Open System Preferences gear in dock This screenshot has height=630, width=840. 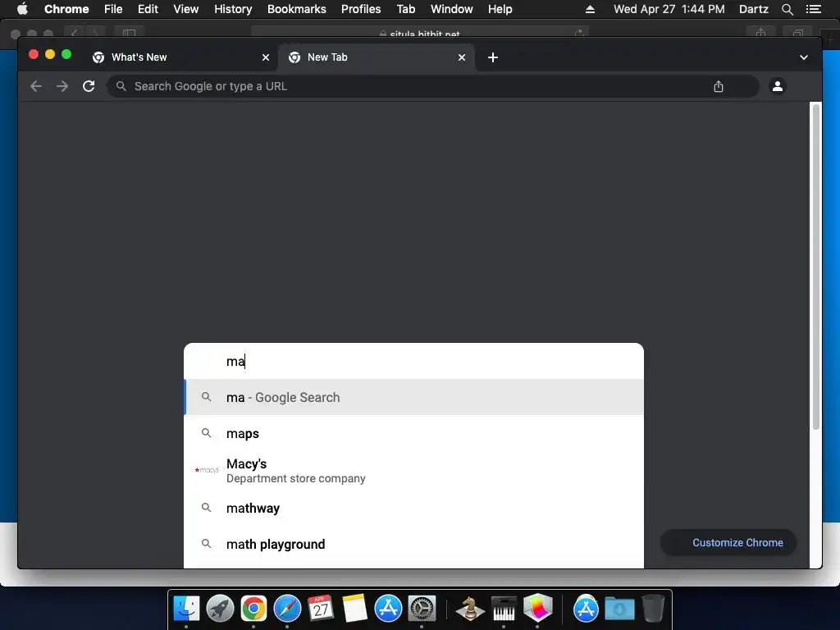[422, 609]
